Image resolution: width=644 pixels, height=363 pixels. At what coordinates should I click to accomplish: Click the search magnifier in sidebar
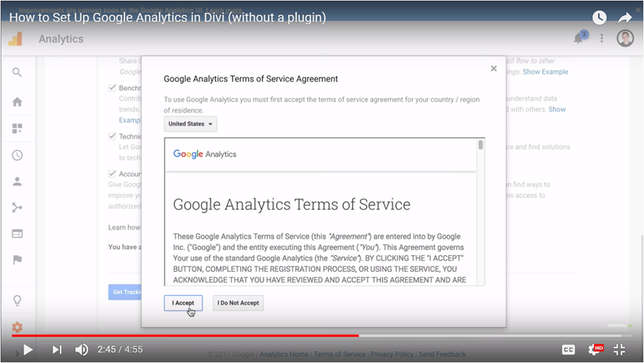click(17, 73)
